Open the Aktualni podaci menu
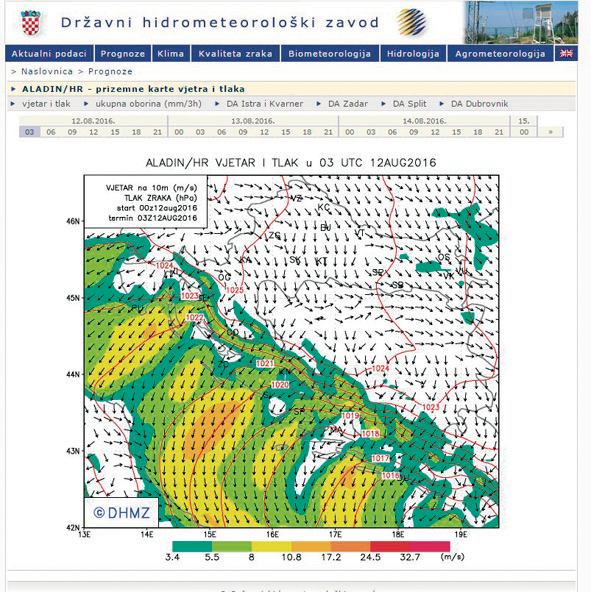Viewport: 591px width, 592px height. click(49, 54)
